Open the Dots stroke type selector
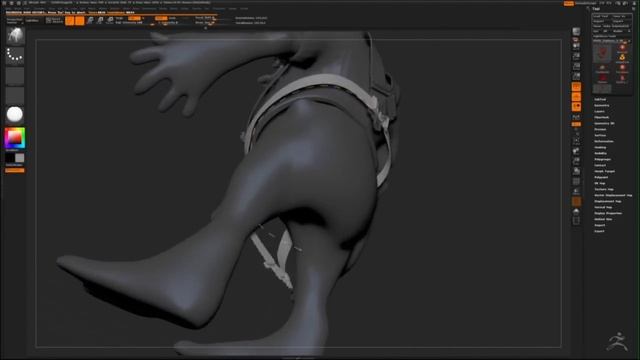640x360 pixels. click(15, 56)
